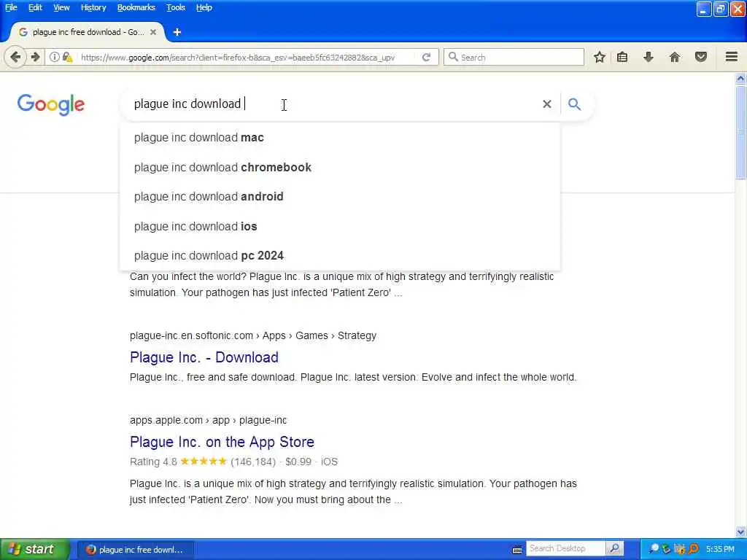This screenshot has width=747, height=560.
Task: Go to Firefox home page icon
Action: coord(675,57)
